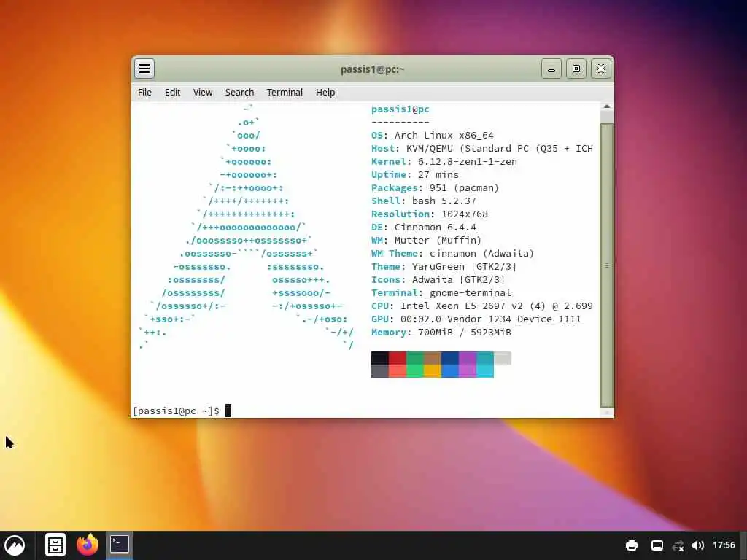Click the 'Kernel: 6.12.8-zen1-1-zen' line
The height and width of the screenshot is (560, 747).
(x=444, y=161)
